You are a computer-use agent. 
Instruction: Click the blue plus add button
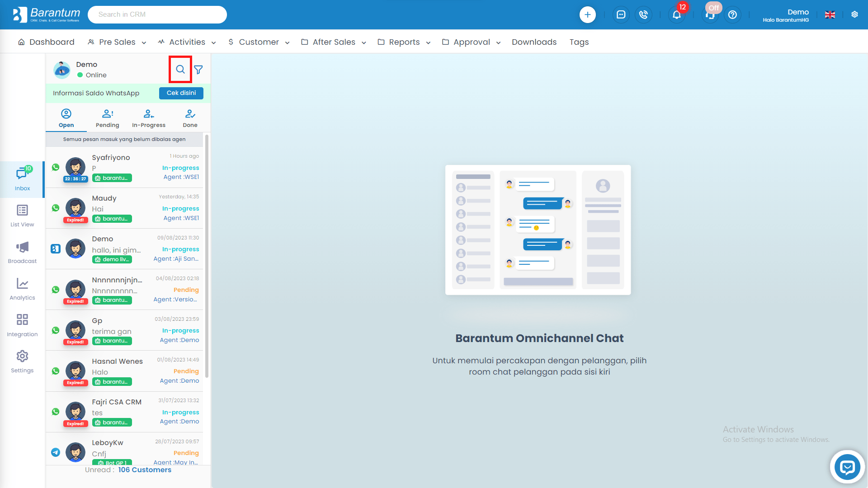point(587,14)
